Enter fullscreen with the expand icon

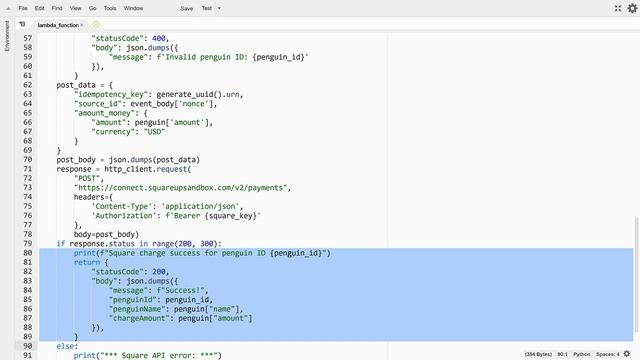coord(618,8)
